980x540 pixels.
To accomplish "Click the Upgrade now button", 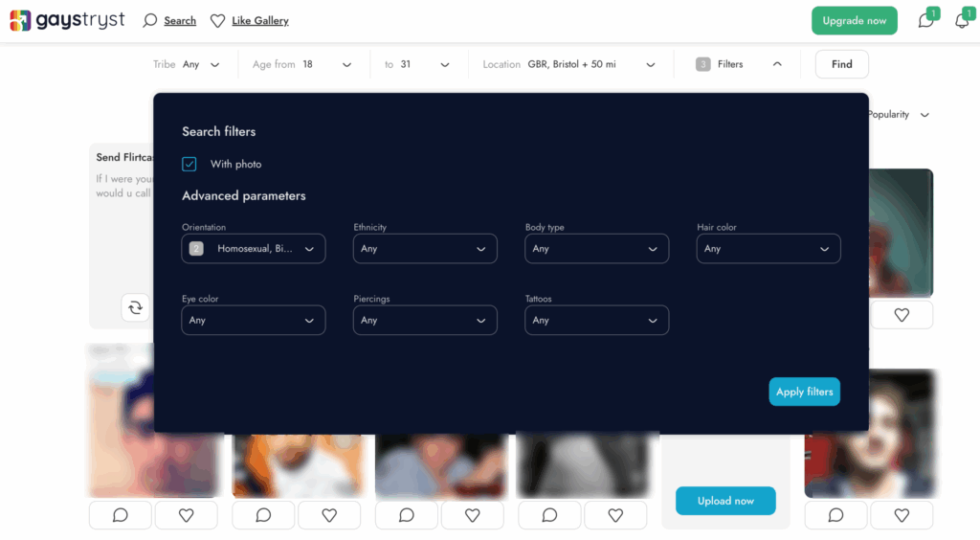I will 854,21.
